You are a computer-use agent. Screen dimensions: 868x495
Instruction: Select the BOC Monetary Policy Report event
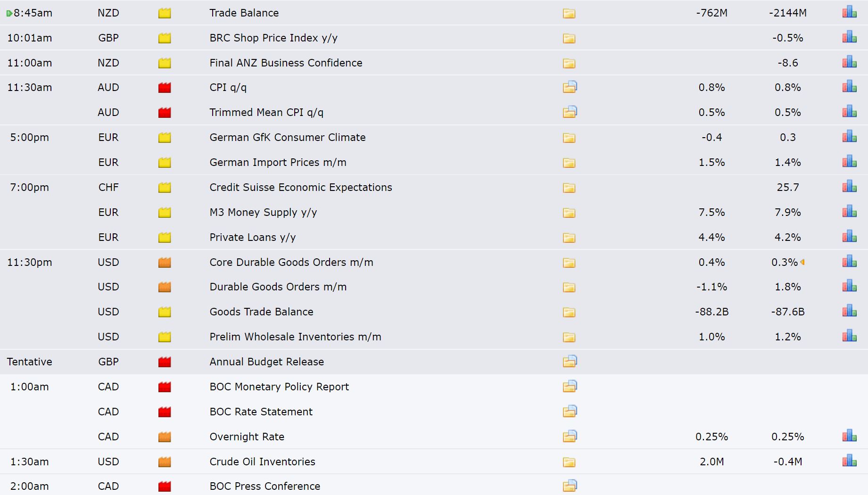[279, 387]
